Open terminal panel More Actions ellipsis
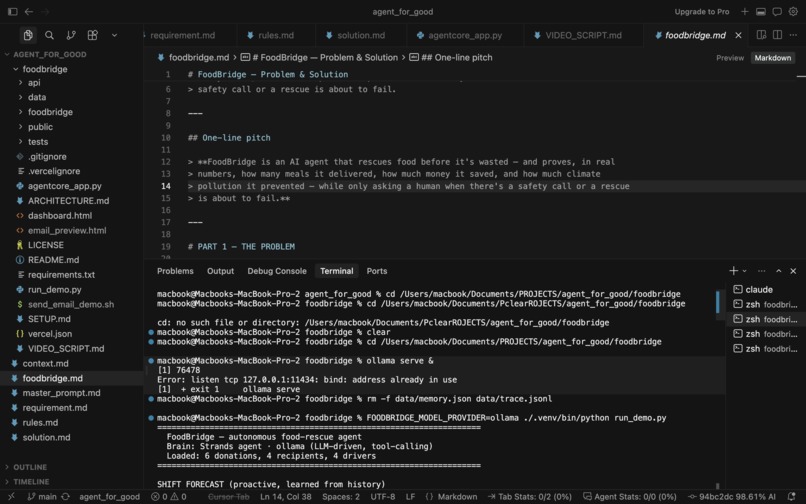Image resolution: width=806 pixels, height=504 pixels. pyautogui.click(x=761, y=271)
